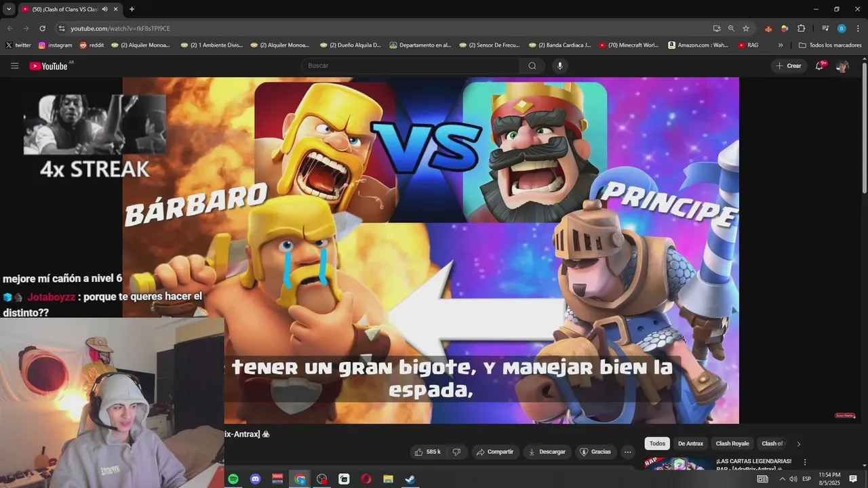Open the YouTube account avatar menu
Viewport: 868px width, 488px height.
tap(842, 66)
